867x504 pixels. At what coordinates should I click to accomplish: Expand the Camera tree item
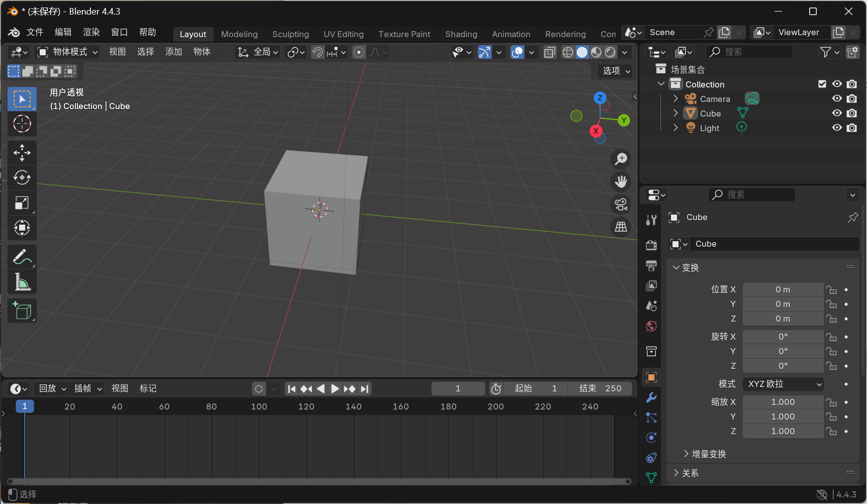click(x=676, y=98)
